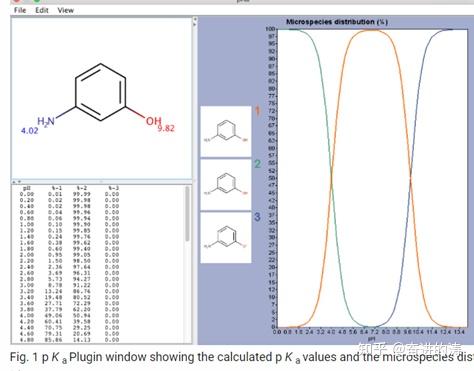Click the green number 2 species label

click(x=257, y=164)
